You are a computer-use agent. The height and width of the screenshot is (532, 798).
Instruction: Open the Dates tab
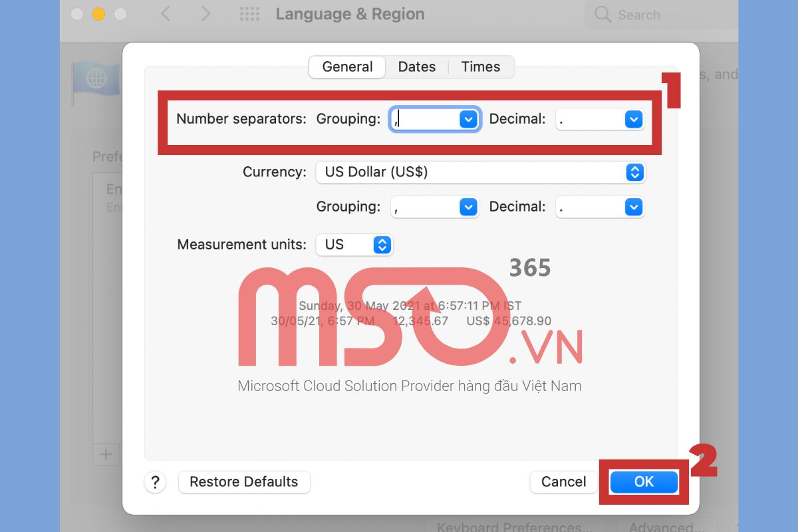point(417,66)
